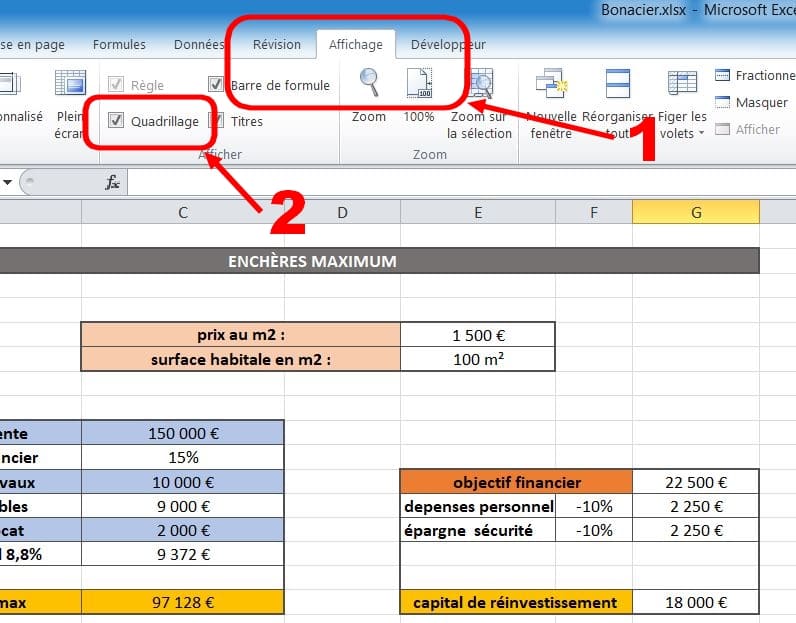The width and height of the screenshot is (796, 623).
Task: Open the Développeur tab
Action: [448, 45]
